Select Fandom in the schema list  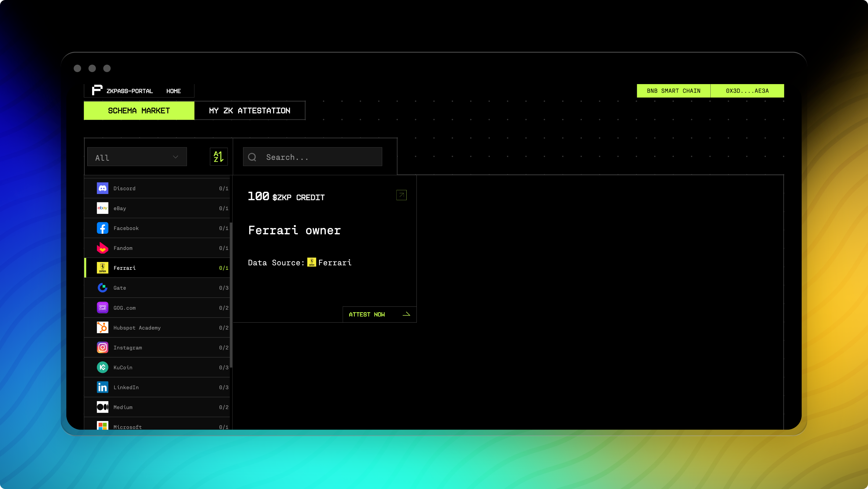157,248
